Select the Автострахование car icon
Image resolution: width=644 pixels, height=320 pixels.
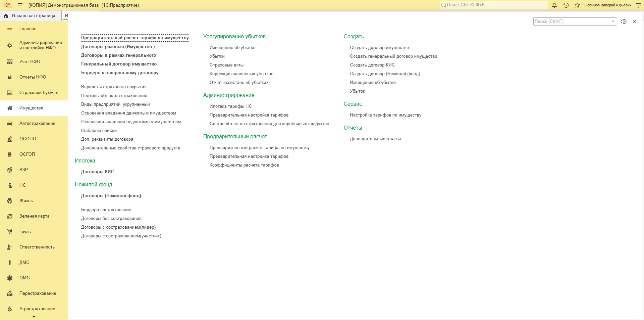10,124
